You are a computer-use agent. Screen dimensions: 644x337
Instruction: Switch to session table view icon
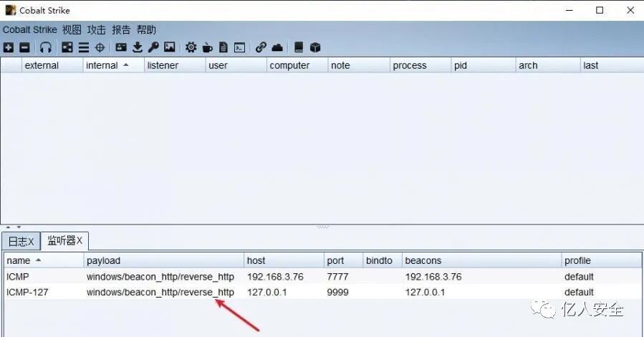click(84, 47)
